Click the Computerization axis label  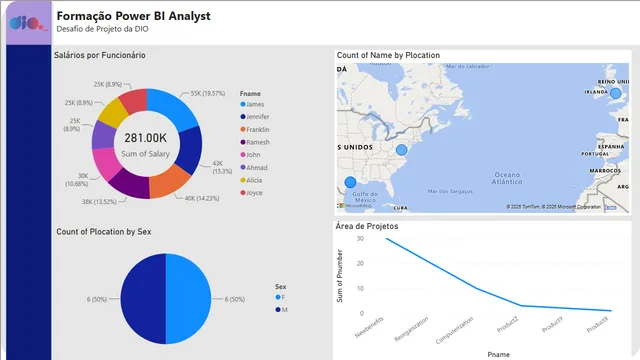pos(454,330)
